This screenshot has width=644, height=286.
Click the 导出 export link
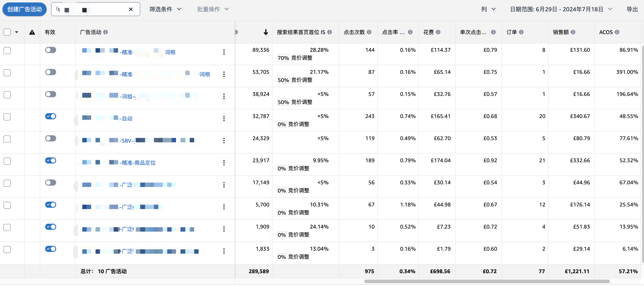pos(633,9)
